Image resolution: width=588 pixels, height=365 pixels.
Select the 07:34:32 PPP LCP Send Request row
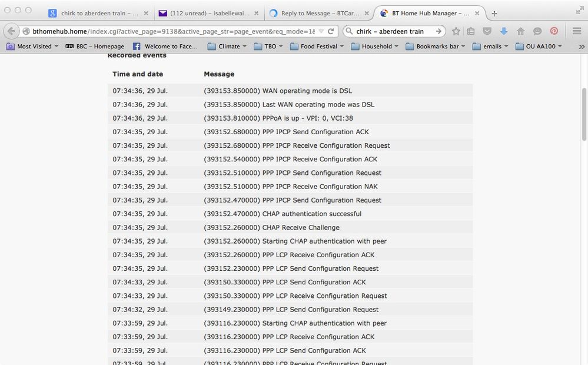290,310
